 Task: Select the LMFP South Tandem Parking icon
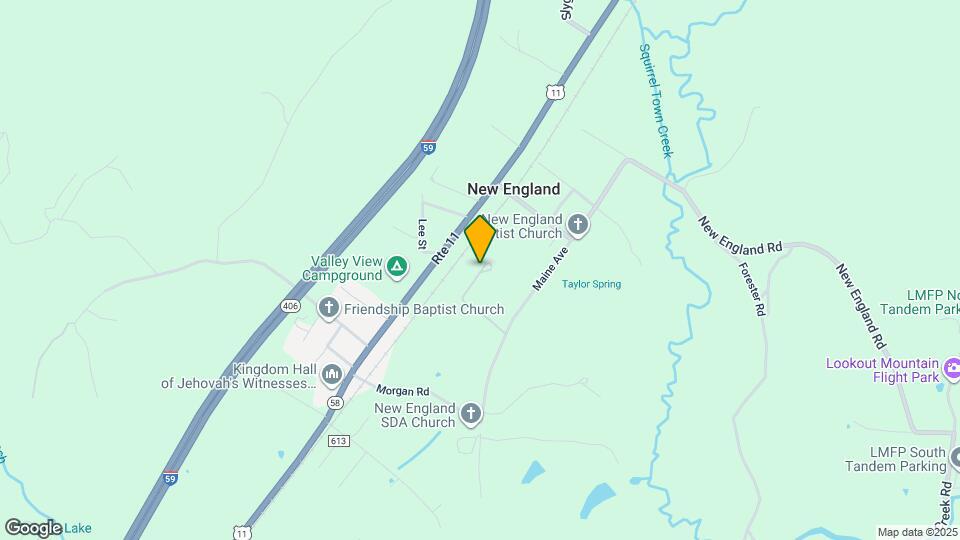tap(954, 458)
